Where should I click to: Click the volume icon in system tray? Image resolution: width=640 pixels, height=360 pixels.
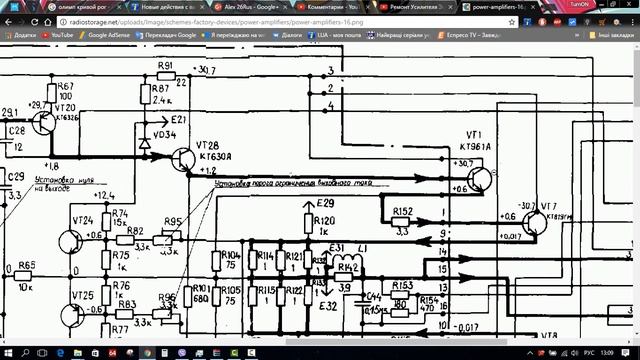point(575,353)
